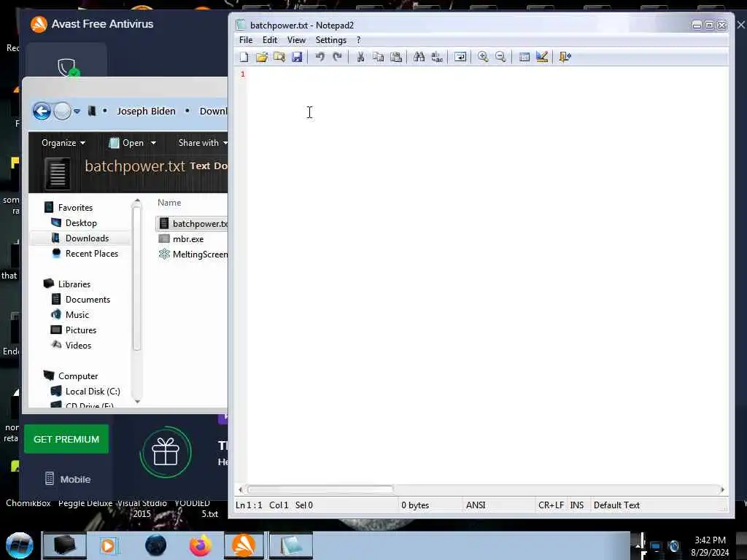Screen dimensions: 747x560
Task: Click the horizontal scrollbar right arrow
Action: point(722,489)
